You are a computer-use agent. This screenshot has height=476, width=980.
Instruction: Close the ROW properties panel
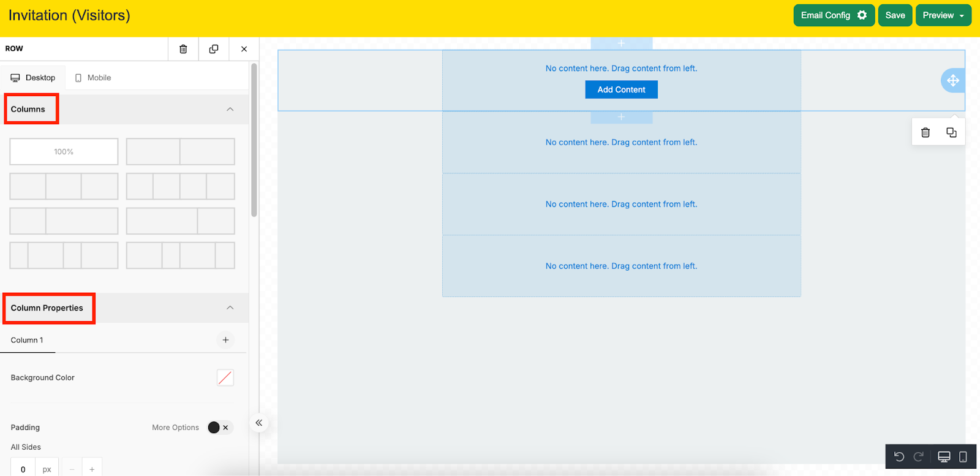(244, 49)
